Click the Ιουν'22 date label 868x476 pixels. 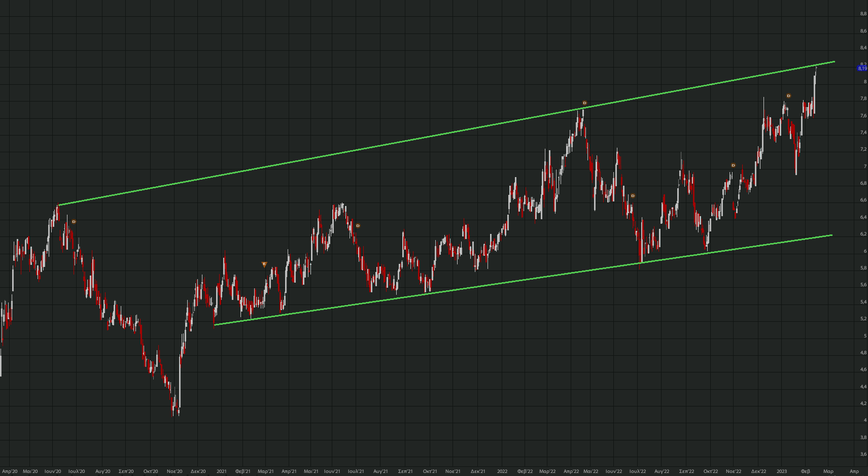[614, 471]
